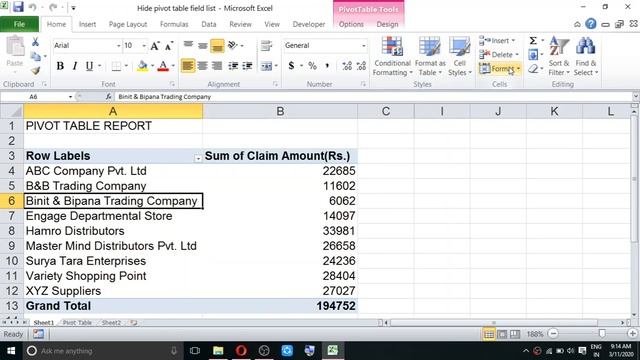Toggle Align Text Right
The image size is (640, 360).
coord(217,66)
